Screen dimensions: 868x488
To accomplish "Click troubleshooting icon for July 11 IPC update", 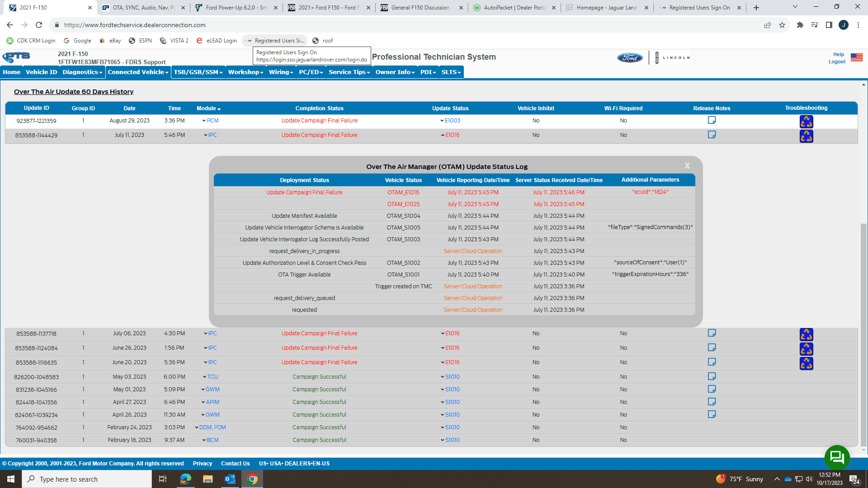I will coord(806,136).
